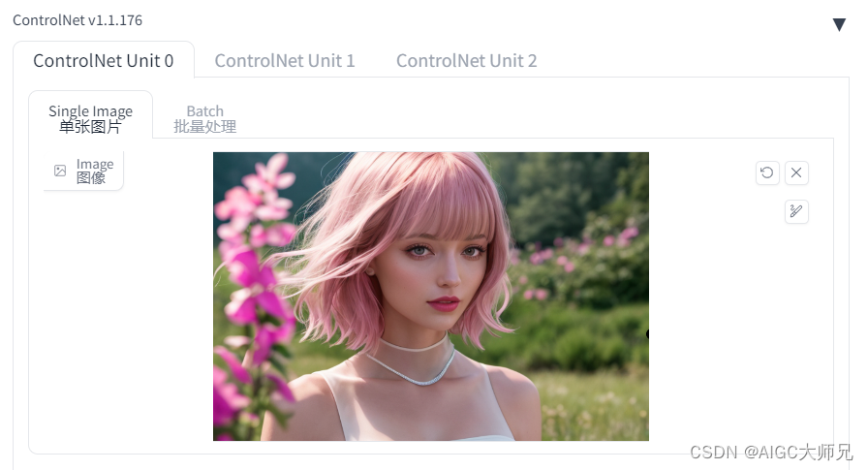Click the picture icon beside Image label
Image resolution: width=868 pixels, height=470 pixels.
coord(60,171)
